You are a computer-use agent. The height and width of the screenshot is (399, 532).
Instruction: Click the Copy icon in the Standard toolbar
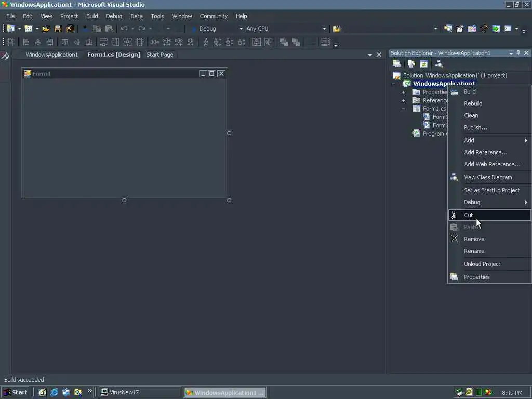(x=97, y=29)
